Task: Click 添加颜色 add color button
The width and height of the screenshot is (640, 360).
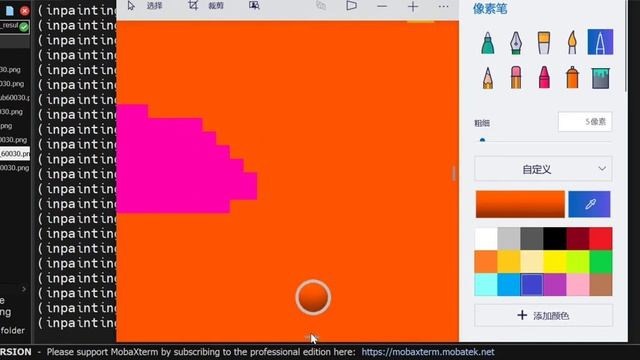Action: pos(543,316)
